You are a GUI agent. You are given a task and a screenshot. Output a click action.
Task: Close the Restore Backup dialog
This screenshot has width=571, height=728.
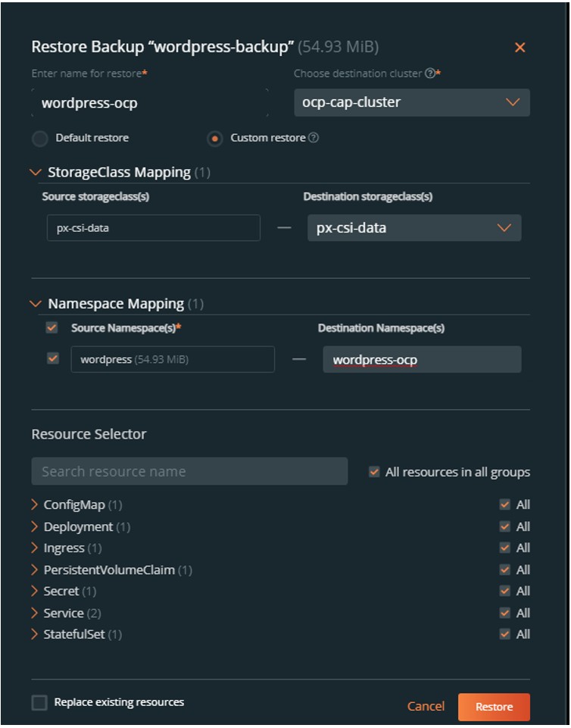pyautogui.click(x=520, y=48)
